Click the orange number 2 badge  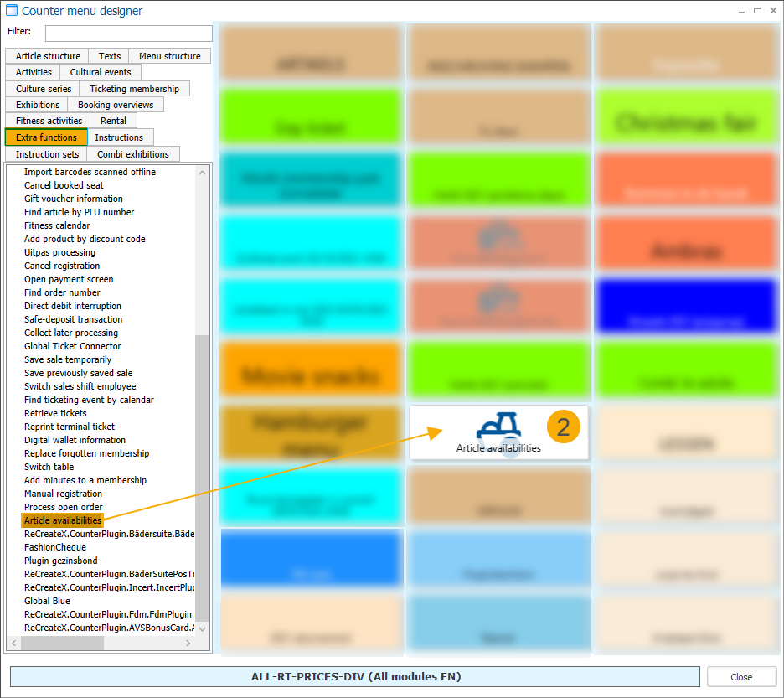click(x=563, y=427)
